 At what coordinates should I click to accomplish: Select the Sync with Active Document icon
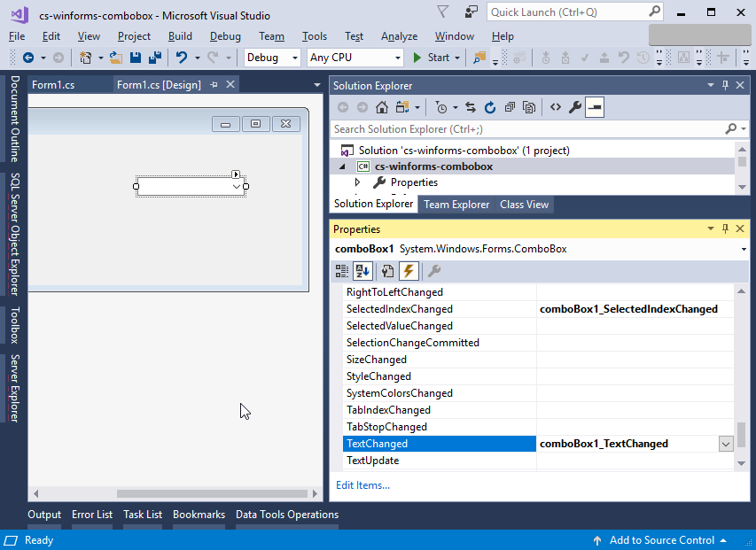[x=471, y=107]
